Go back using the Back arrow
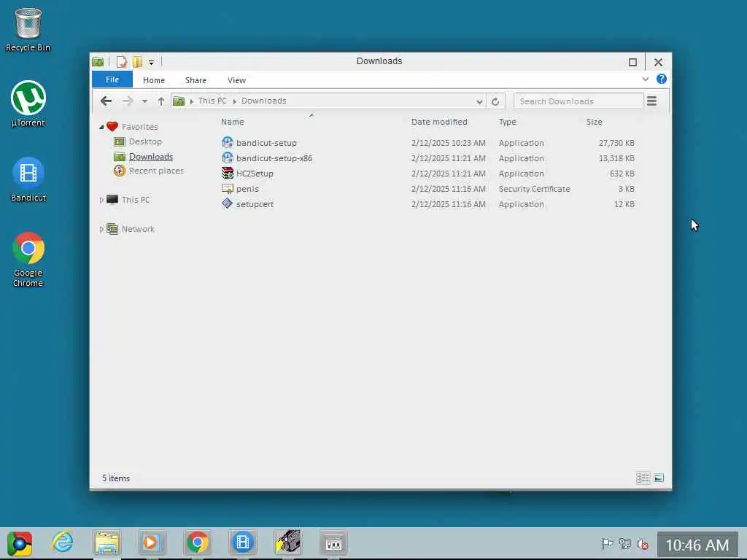Viewport: 747px width, 560px height. [107, 101]
